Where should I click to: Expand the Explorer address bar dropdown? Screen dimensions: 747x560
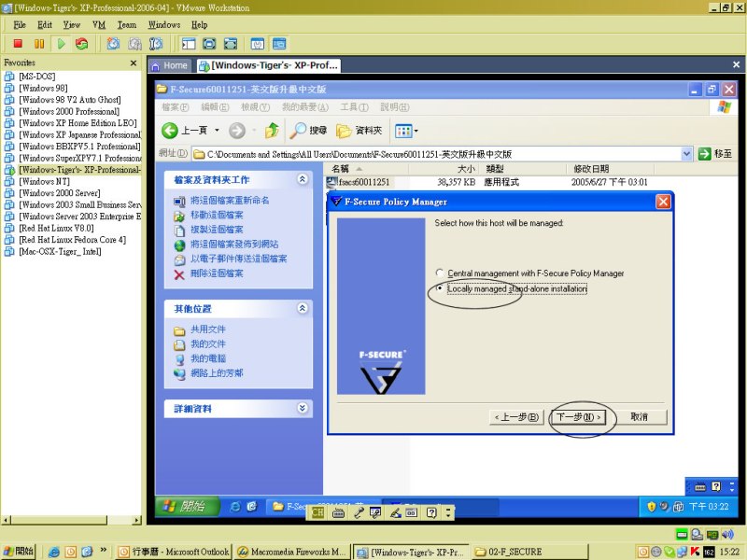coord(686,154)
